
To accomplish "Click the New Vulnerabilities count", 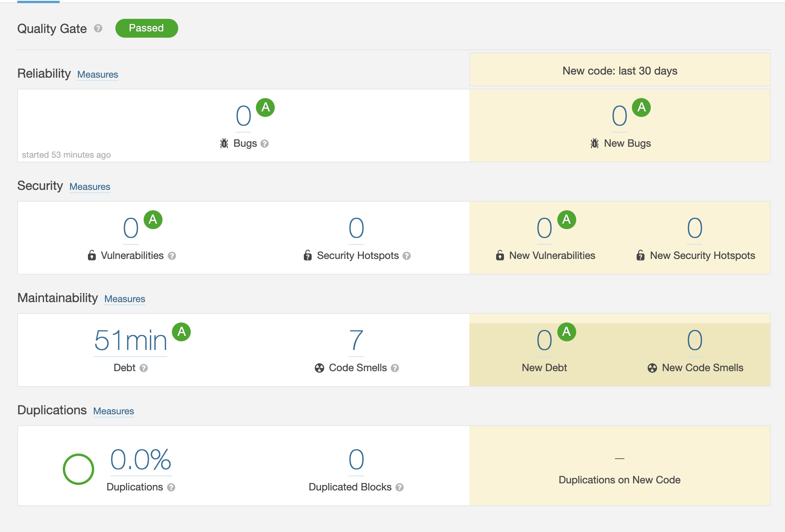I will point(544,228).
